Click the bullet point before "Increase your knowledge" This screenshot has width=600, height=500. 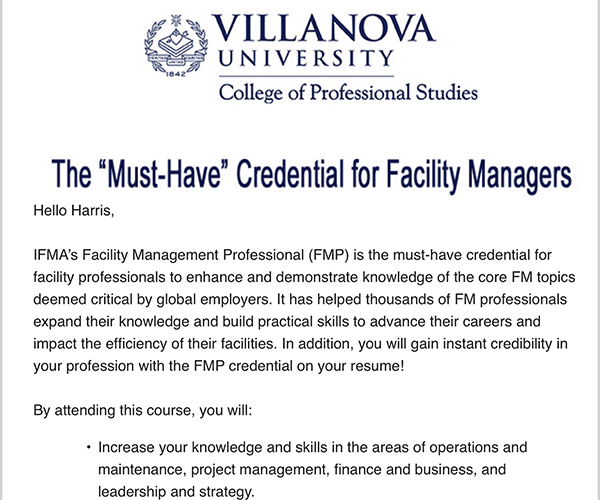pyautogui.click(x=89, y=447)
